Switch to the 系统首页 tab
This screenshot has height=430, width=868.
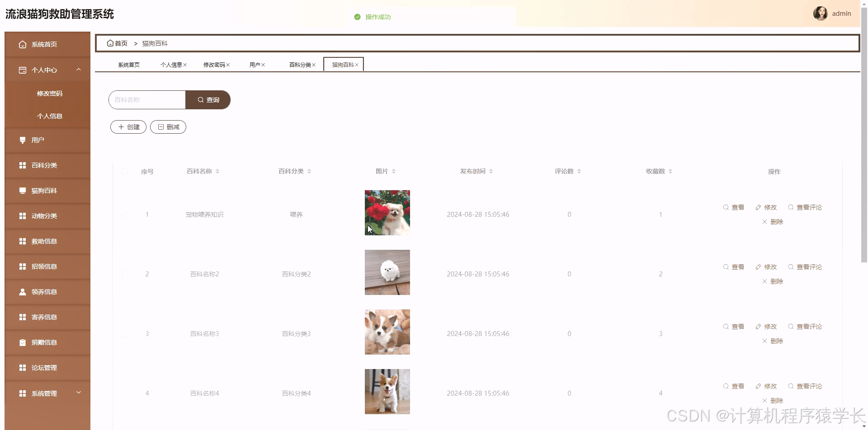click(129, 65)
